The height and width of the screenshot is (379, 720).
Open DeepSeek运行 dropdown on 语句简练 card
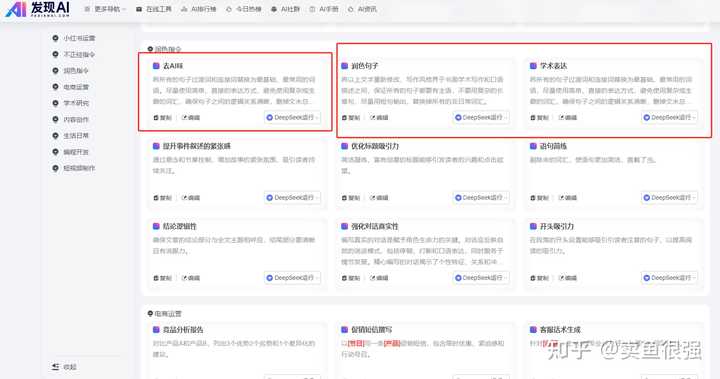pos(669,198)
